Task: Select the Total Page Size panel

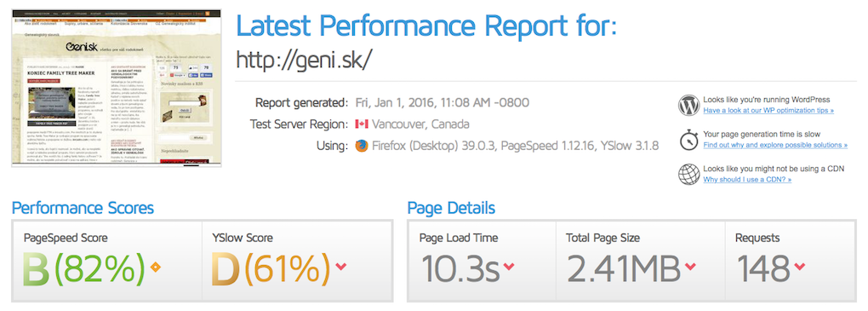Action: pyautogui.click(x=641, y=261)
